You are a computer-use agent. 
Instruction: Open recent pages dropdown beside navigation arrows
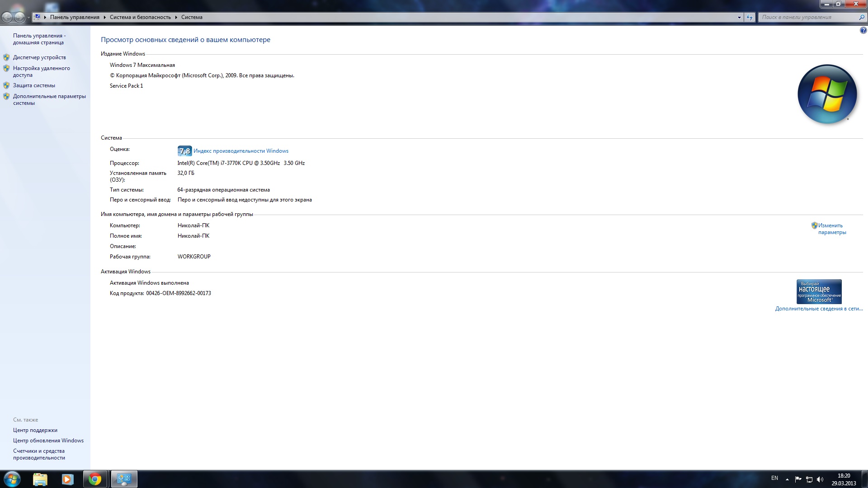coord(28,18)
